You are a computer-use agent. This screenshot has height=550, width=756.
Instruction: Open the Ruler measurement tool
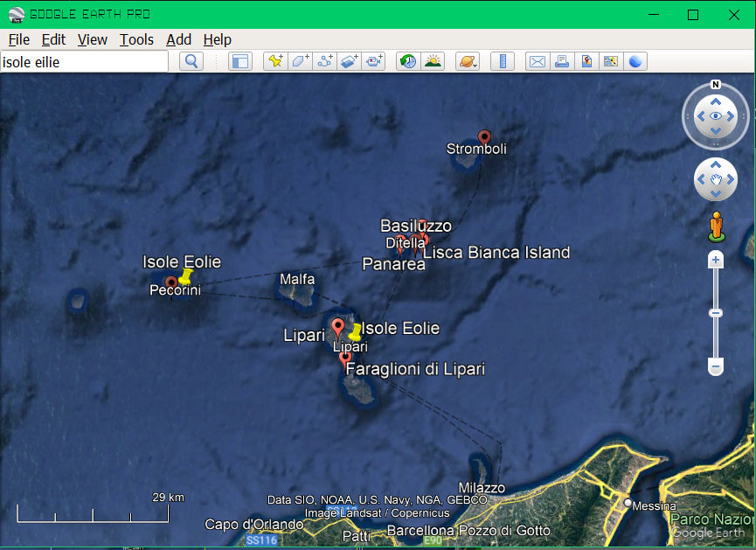[502, 61]
